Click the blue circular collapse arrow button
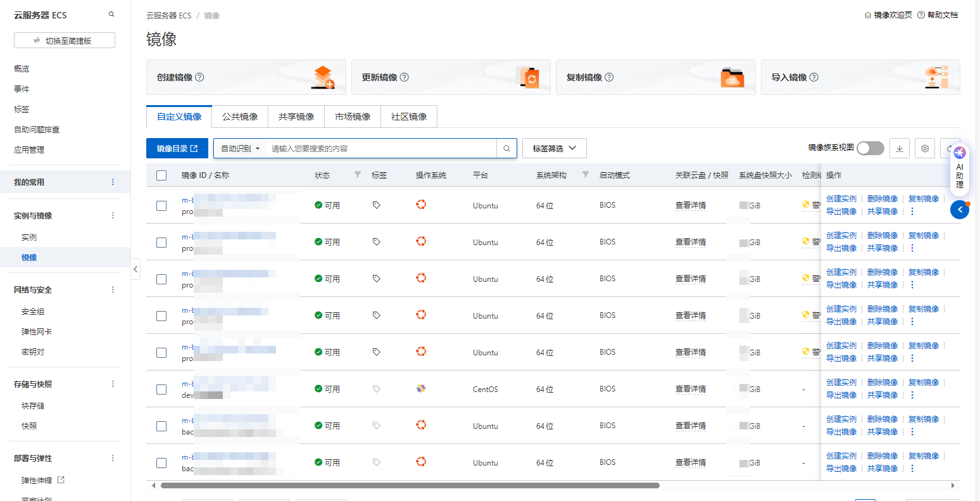 960,210
